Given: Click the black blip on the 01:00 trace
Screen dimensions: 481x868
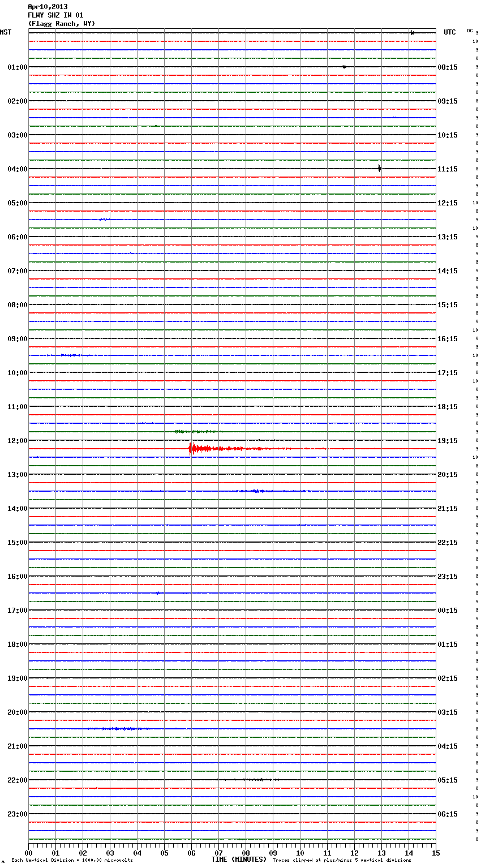Looking at the screenshot, I should pyautogui.click(x=344, y=67).
